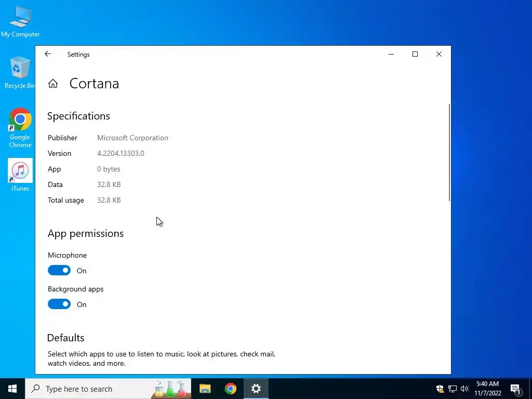Minimize the Settings window
This screenshot has width=532, height=399.
pyautogui.click(x=391, y=54)
